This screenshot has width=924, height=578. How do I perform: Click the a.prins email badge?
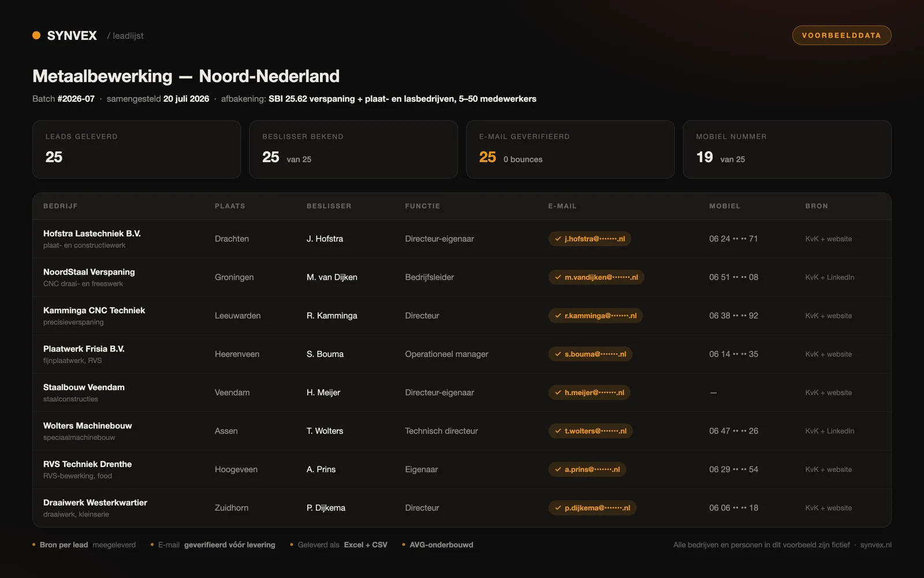(587, 469)
